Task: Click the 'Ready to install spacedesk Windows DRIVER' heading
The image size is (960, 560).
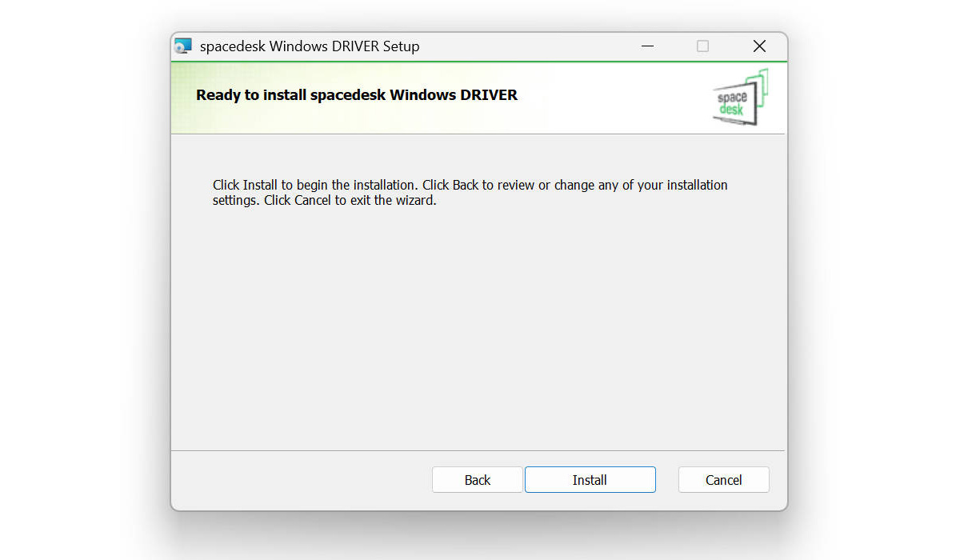Action: tap(357, 95)
